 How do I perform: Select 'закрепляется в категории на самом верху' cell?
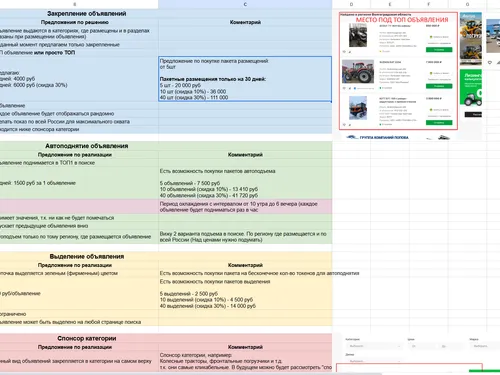79,361
